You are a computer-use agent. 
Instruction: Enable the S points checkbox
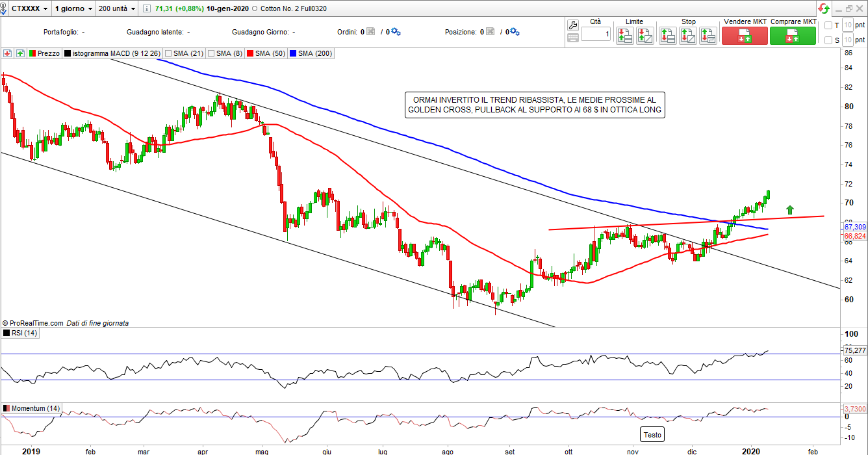point(828,40)
